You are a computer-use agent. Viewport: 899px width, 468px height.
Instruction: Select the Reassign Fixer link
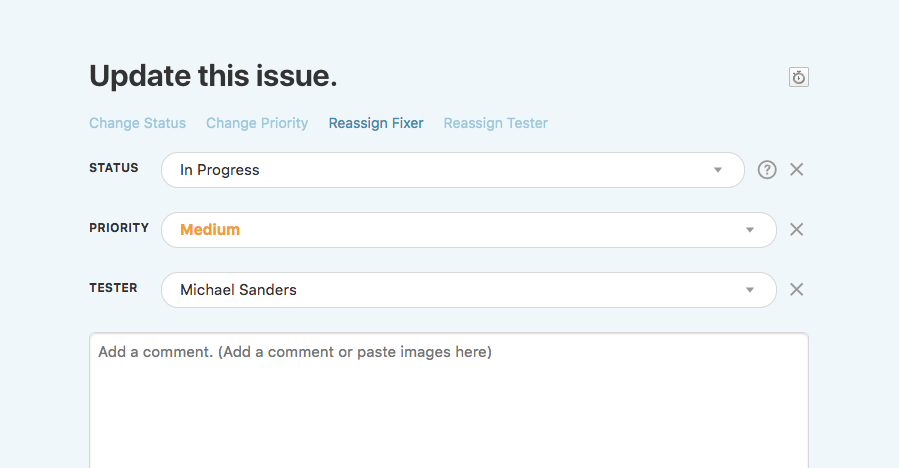(376, 123)
